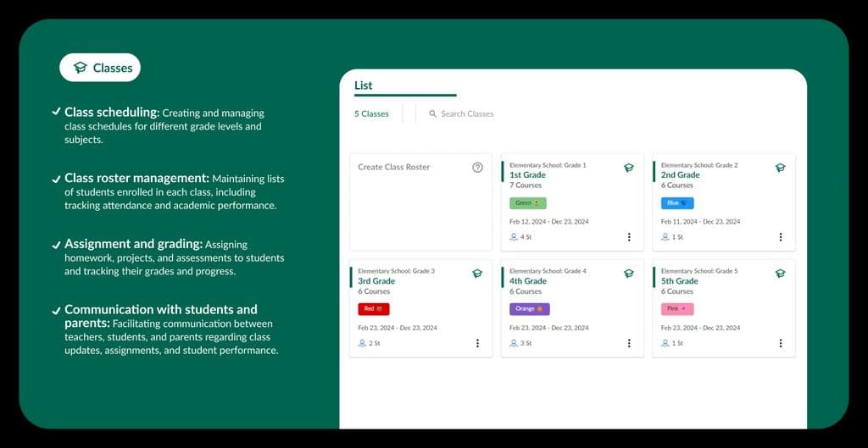Click the help icon on Create Class Roster
The image size is (868, 448).
coord(477,168)
